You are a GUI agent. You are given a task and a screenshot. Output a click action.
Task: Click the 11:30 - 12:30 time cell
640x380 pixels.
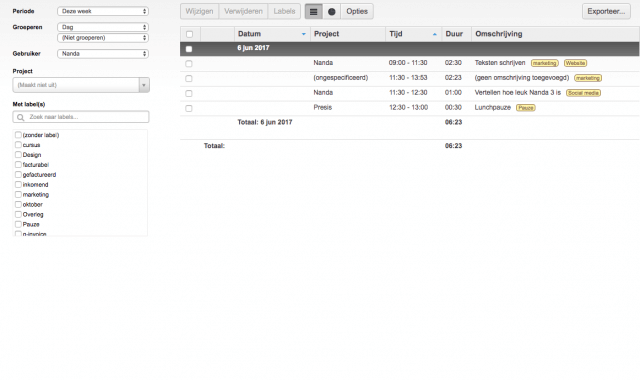tap(408, 93)
